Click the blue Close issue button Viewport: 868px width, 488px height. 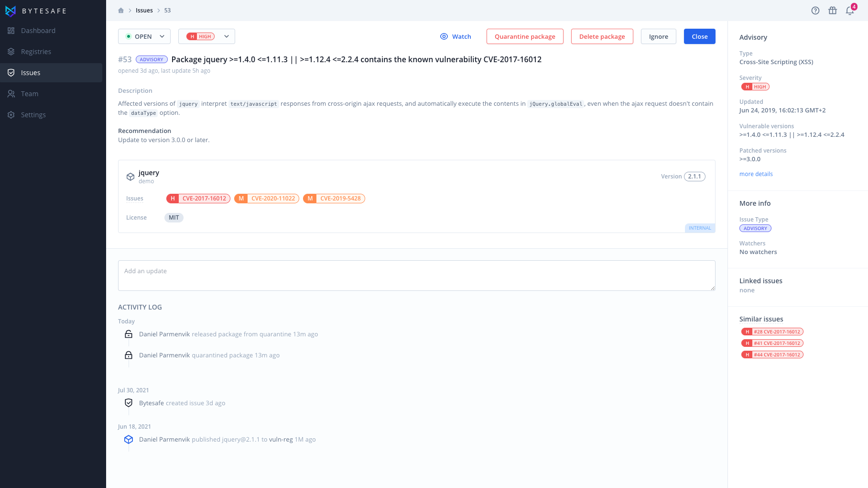(x=700, y=36)
